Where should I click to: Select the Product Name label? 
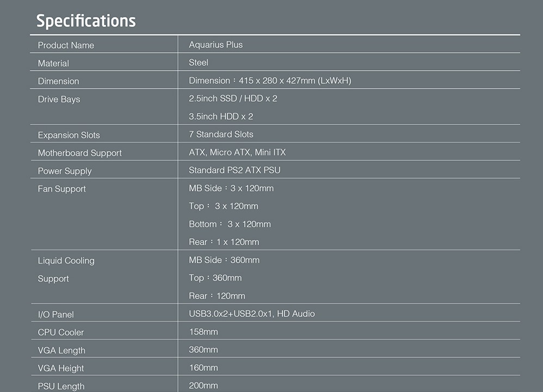coord(66,45)
